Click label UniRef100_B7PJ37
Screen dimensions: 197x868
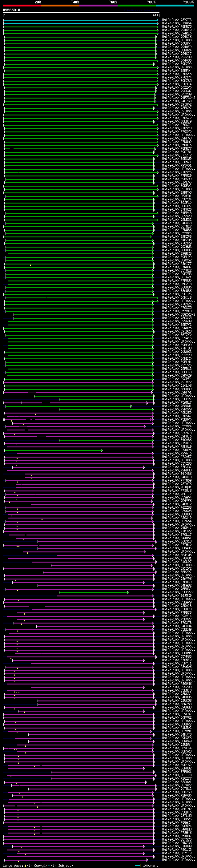pyautogui.click(x=176, y=467)
